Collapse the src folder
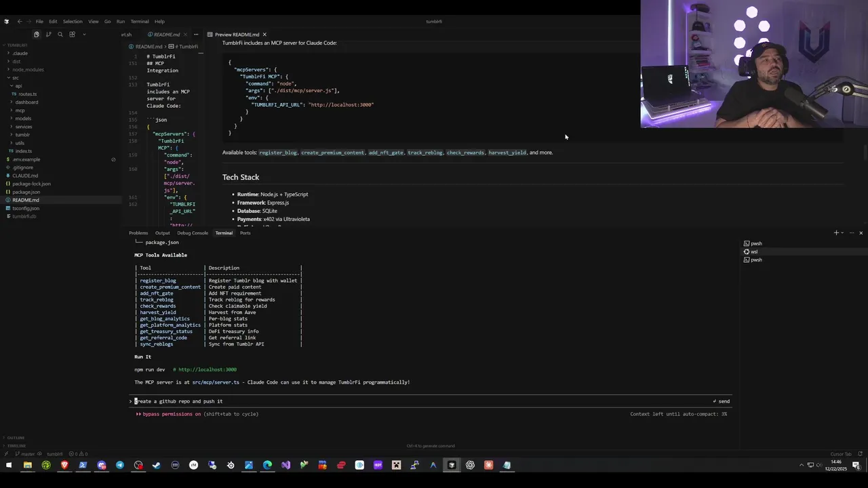This screenshot has width=868, height=488. (15, 78)
